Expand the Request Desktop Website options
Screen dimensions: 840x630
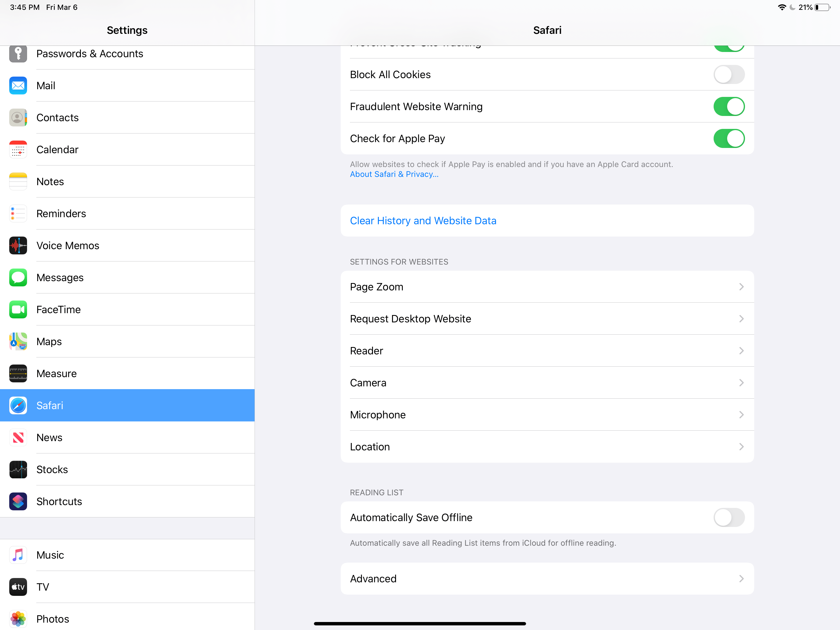click(547, 318)
